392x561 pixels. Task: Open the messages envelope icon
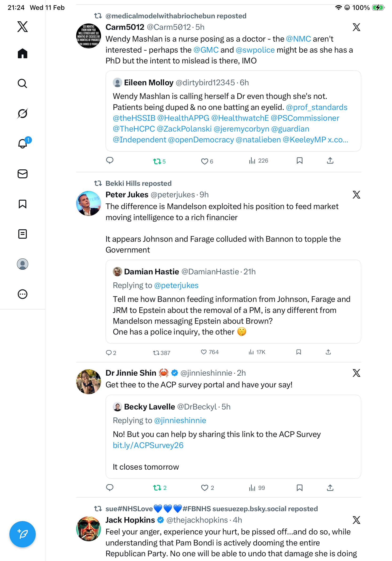[x=23, y=174]
